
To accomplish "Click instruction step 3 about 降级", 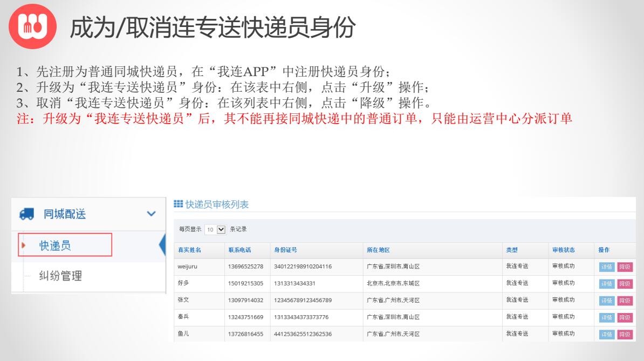I will coord(224,103).
